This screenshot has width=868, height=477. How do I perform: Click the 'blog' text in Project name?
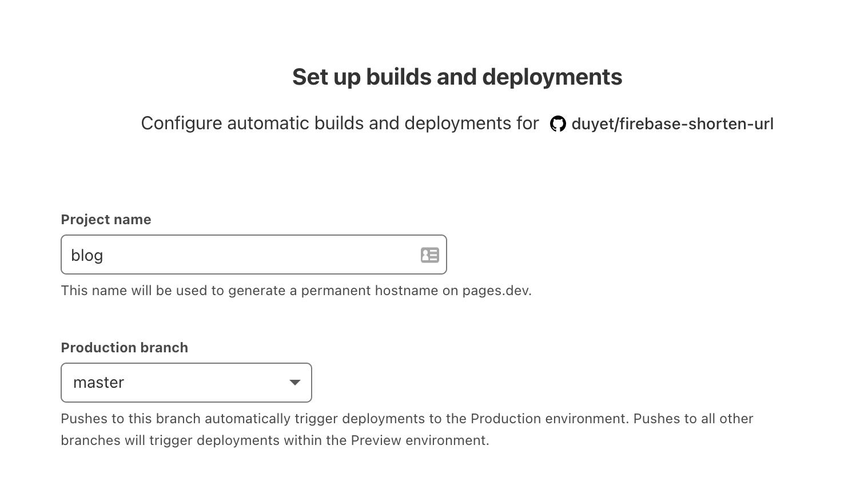(87, 255)
